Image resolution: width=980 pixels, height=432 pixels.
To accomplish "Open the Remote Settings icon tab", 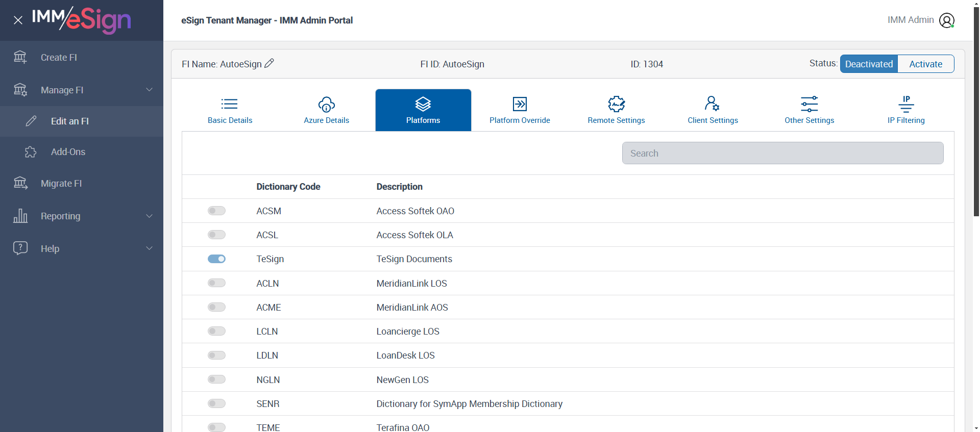I will click(x=616, y=104).
